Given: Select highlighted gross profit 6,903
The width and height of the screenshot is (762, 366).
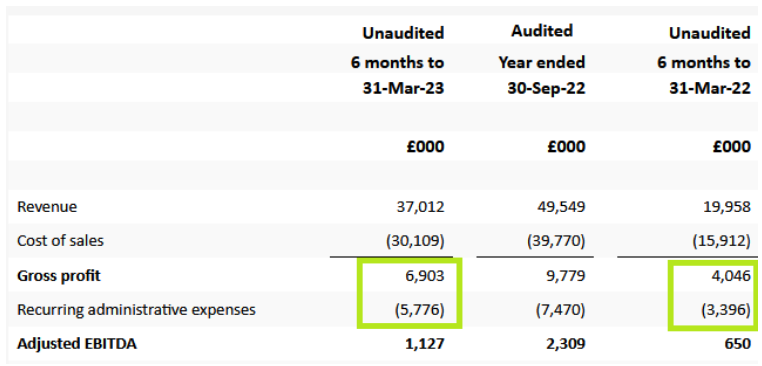Looking at the screenshot, I should [x=424, y=276].
